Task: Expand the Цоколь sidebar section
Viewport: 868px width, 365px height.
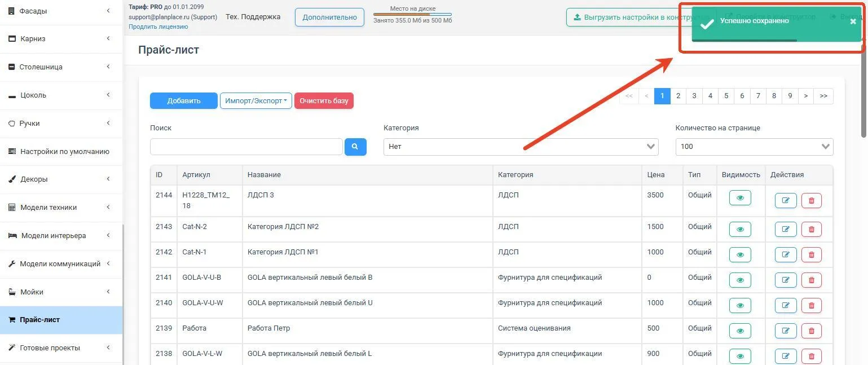Action: (x=61, y=95)
